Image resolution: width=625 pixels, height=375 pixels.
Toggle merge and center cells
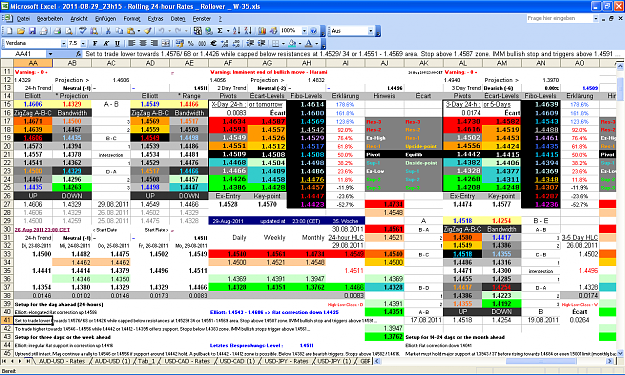[x=166, y=43]
